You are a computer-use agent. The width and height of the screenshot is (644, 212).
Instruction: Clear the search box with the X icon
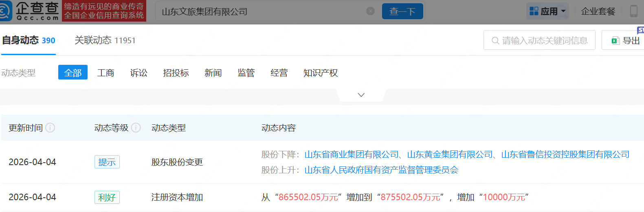pos(370,11)
